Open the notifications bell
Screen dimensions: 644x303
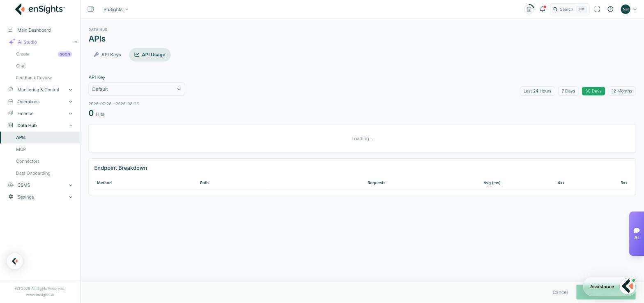point(543,9)
